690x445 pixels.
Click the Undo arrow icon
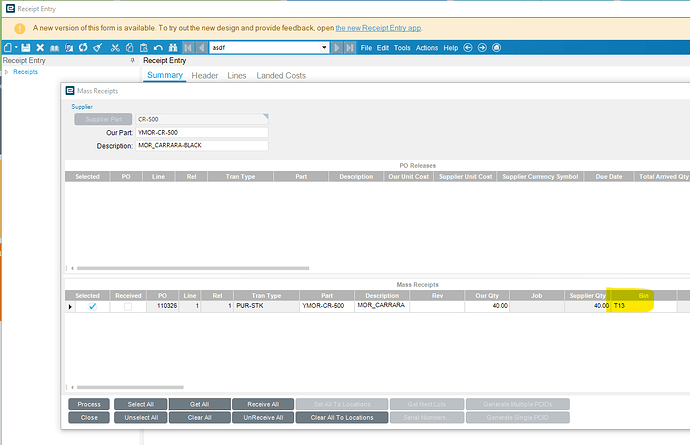158,48
